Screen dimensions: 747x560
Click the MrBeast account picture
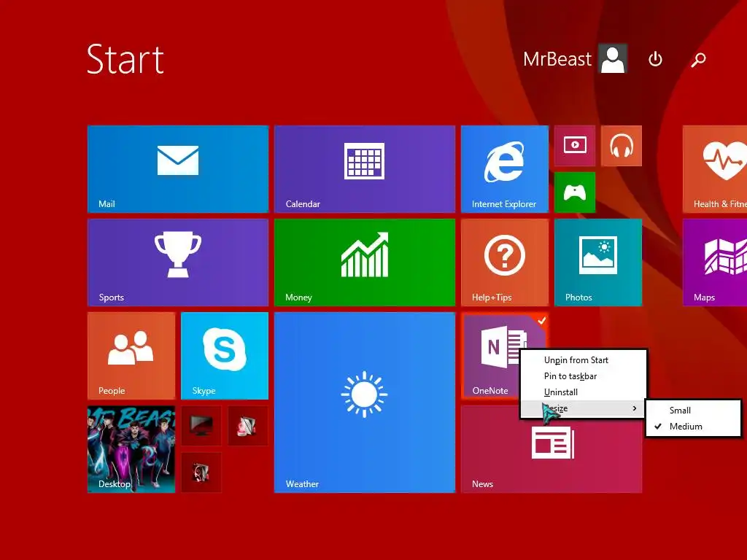[x=613, y=58]
